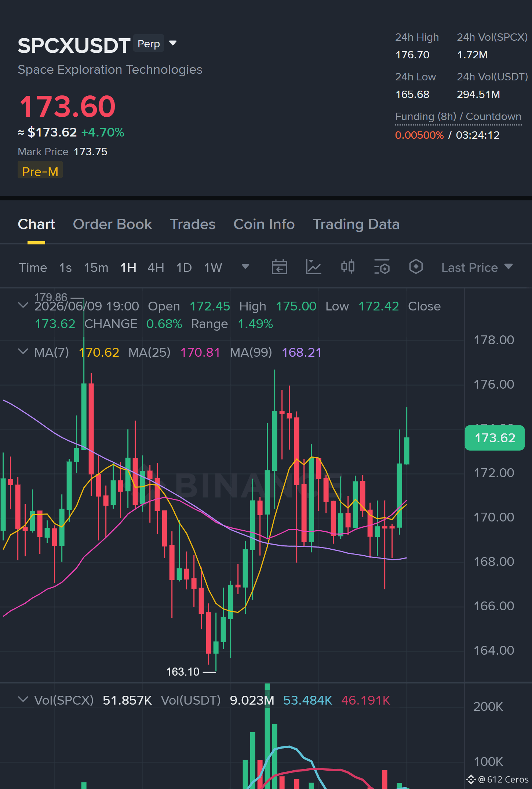Screen dimensions: 532x789
Task: Collapse the Vol(SPCX) indicator chevron
Action: [23, 699]
